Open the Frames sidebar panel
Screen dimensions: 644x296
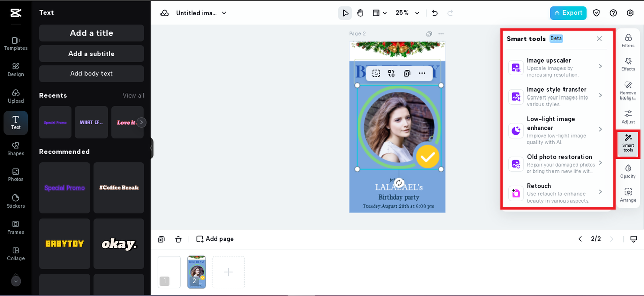pyautogui.click(x=16, y=228)
